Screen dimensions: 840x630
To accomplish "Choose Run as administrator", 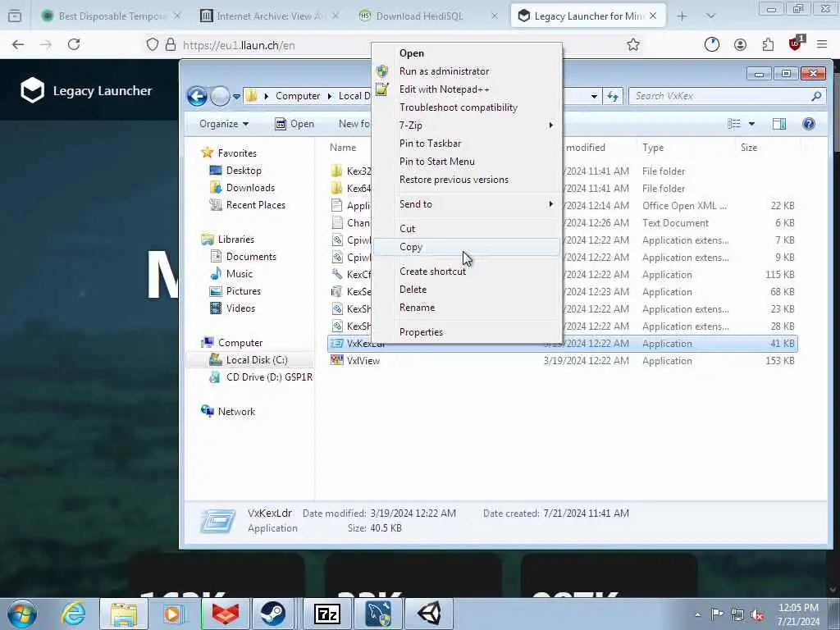I will pos(444,71).
